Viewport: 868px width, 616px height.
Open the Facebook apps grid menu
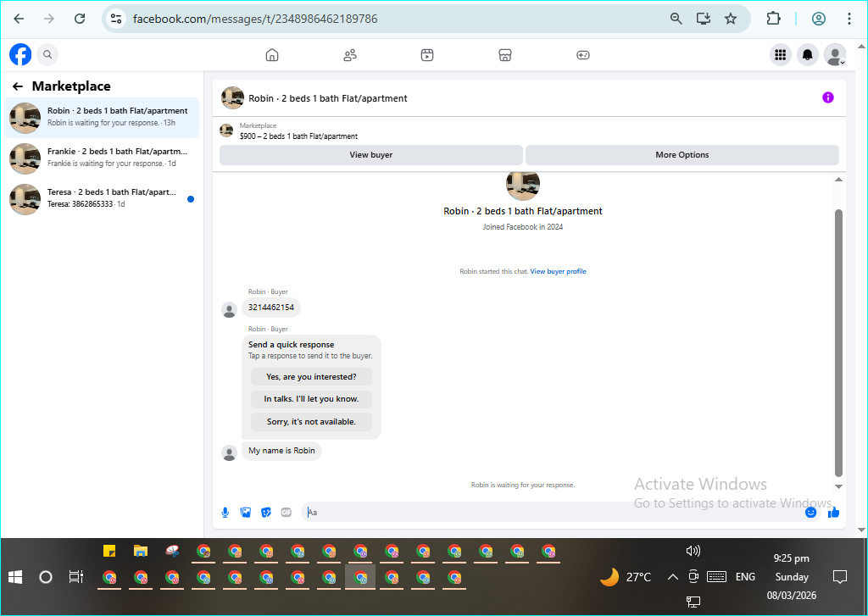coord(781,54)
